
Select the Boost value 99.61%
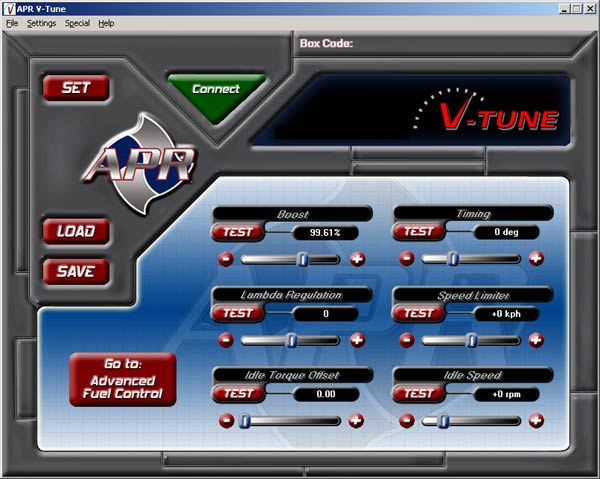pyautogui.click(x=325, y=233)
